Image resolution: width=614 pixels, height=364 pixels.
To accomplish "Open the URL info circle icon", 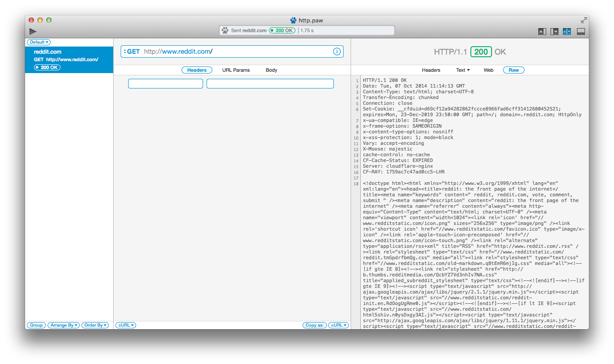I will pos(337,51).
